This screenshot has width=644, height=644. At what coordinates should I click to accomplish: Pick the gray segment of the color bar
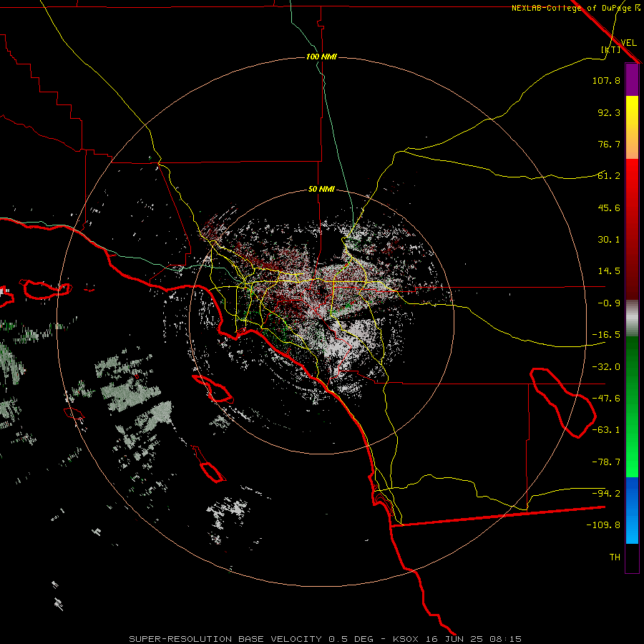pyautogui.click(x=632, y=318)
